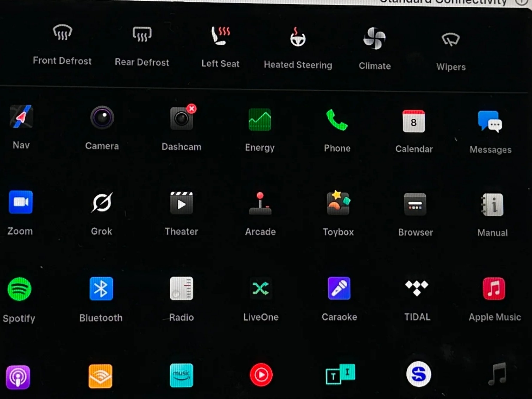Image resolution: width=532 pixels, height=399 pixels.
Task: Turn on Left Seat heater
Action: pos(220,36)
